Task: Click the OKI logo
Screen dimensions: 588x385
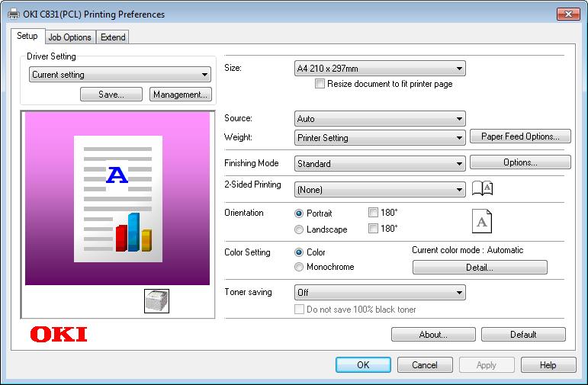Action: [59, 334]
